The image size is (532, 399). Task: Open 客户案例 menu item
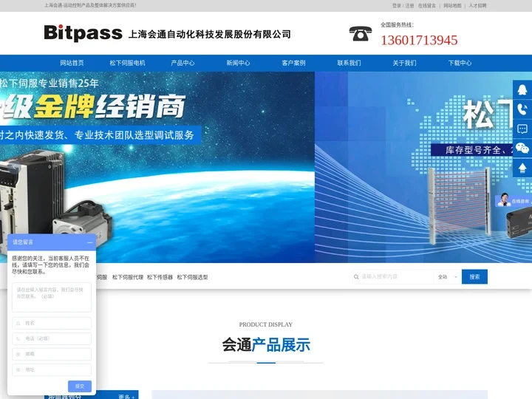293,63
